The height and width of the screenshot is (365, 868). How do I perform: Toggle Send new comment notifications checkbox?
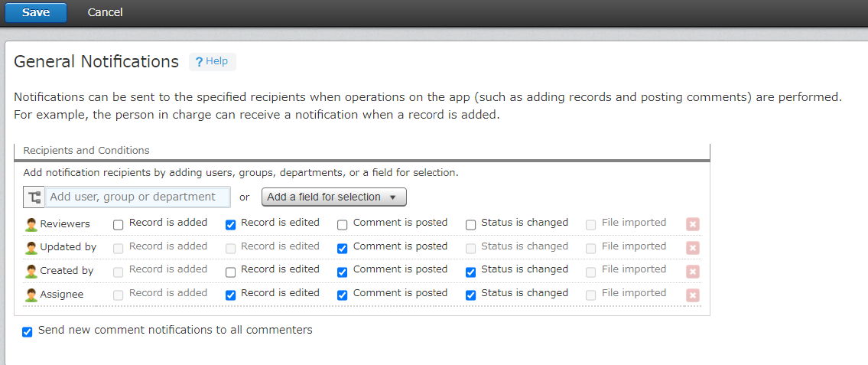(28, 332)
